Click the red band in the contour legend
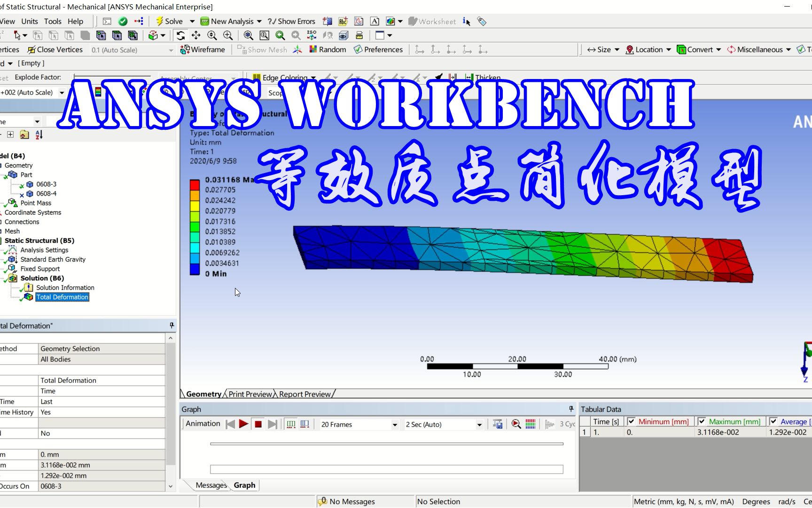Viewport: 812px width, 508px height. [x=195, y=184]
